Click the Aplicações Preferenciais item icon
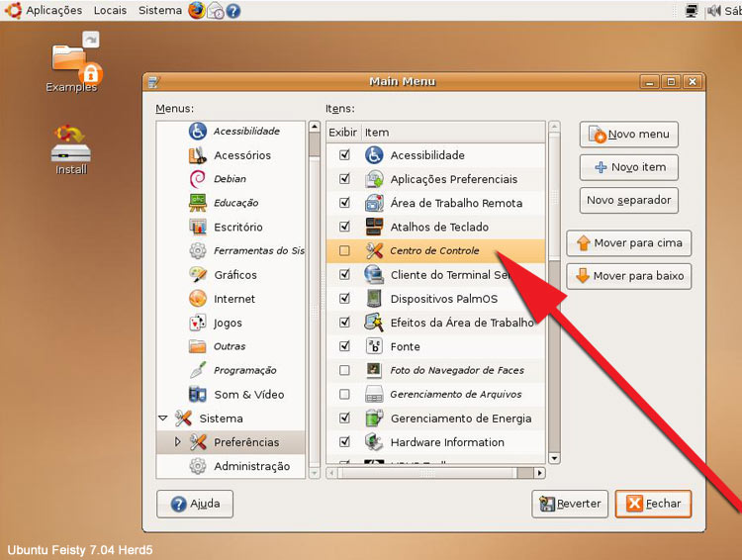 point(374,179)
